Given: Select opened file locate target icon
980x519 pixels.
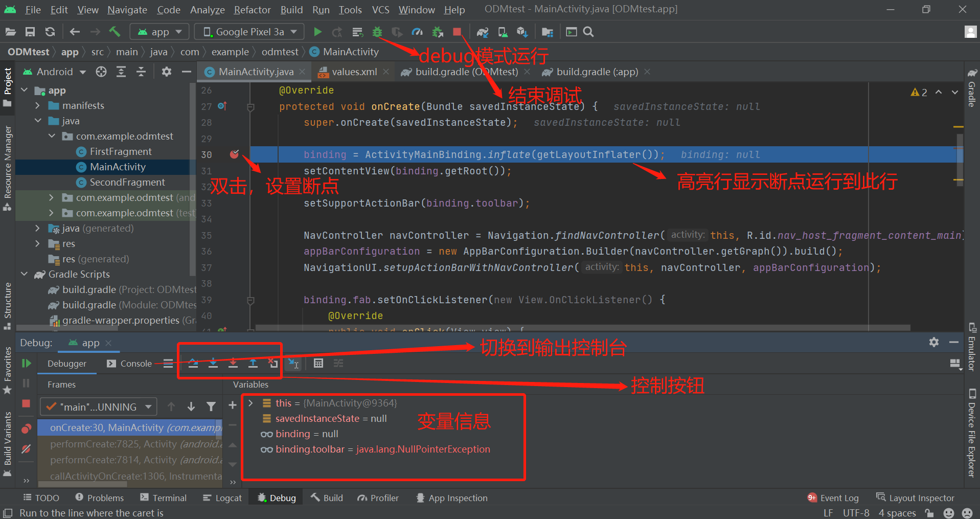Looking at the screenshot, I should tap(101, 72).
